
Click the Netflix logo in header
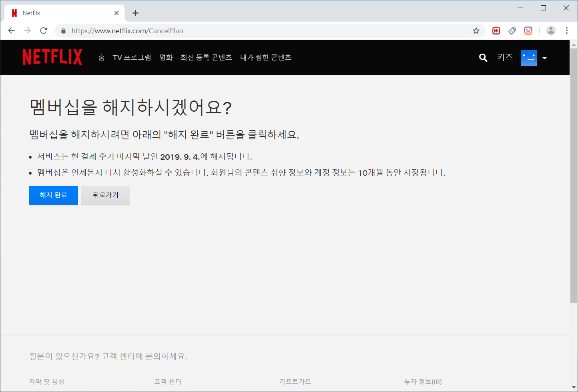pos(52,57)
